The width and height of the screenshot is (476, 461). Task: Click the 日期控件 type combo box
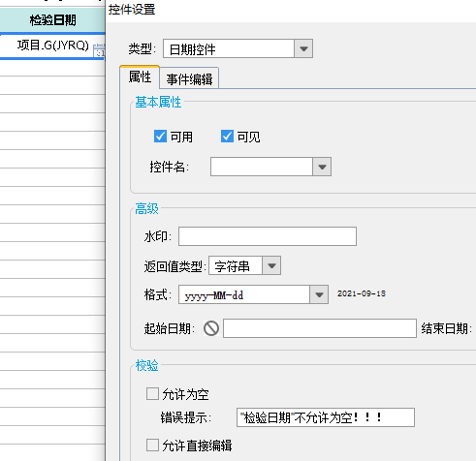pos(229,48)
